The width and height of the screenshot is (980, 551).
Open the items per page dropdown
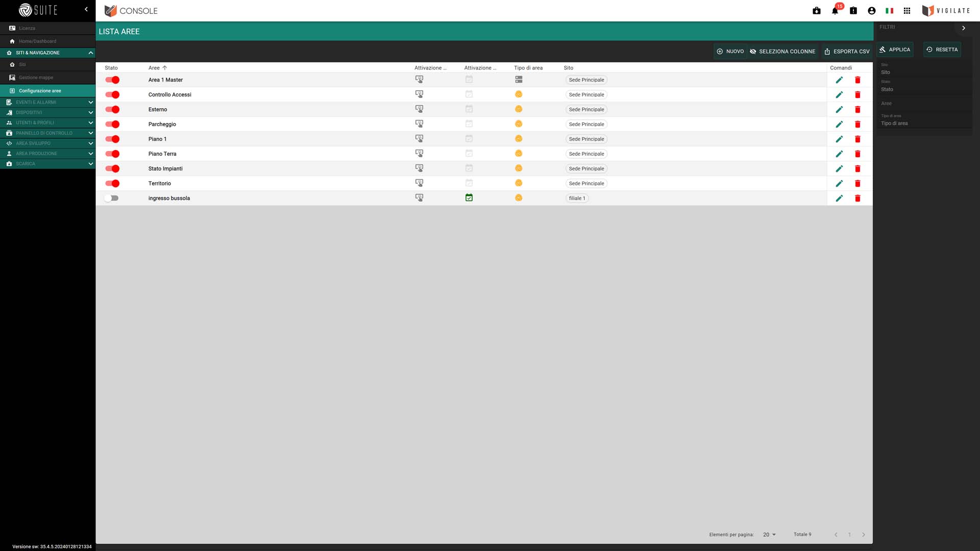[x=769, y=535]
